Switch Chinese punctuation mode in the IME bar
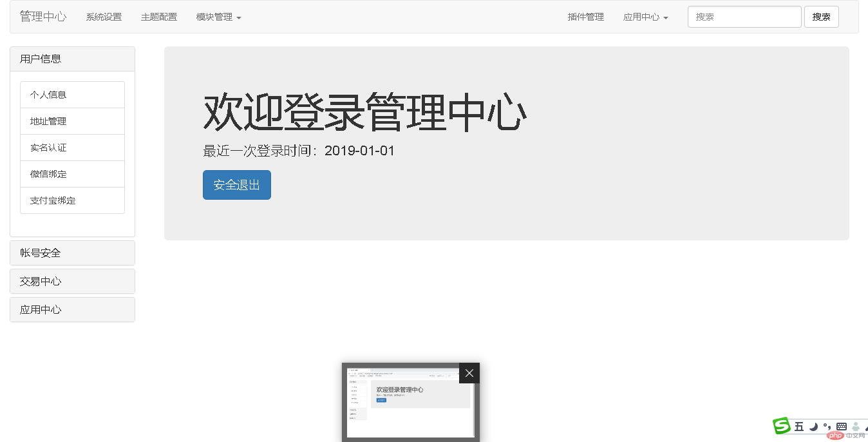Image resolution: width=868 pixels, height=442 pixels. [x=827, y=427]
